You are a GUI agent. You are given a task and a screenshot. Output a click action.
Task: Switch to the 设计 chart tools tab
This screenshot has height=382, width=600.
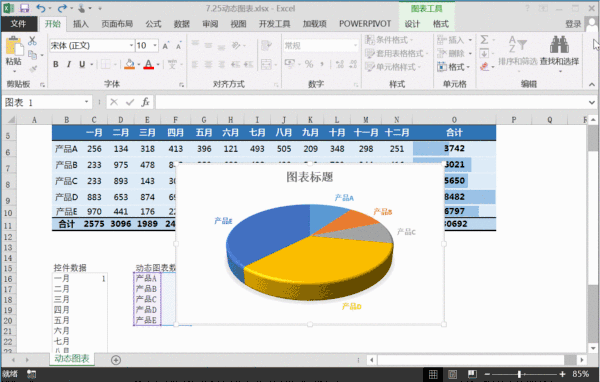click(412, 24)
